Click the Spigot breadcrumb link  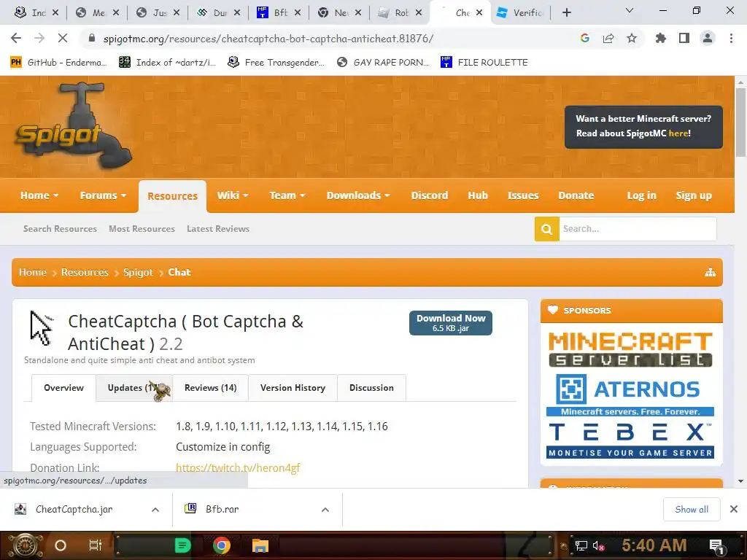[x=138, y=273]
